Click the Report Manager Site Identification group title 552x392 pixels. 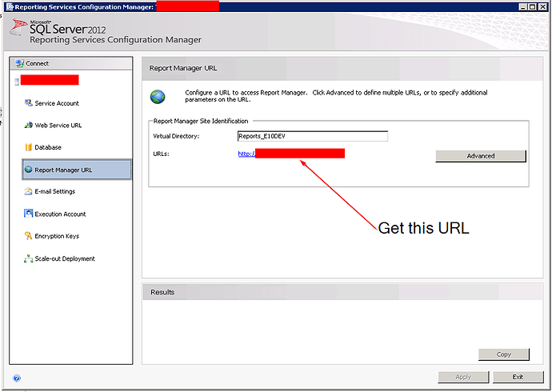(201, 121)
